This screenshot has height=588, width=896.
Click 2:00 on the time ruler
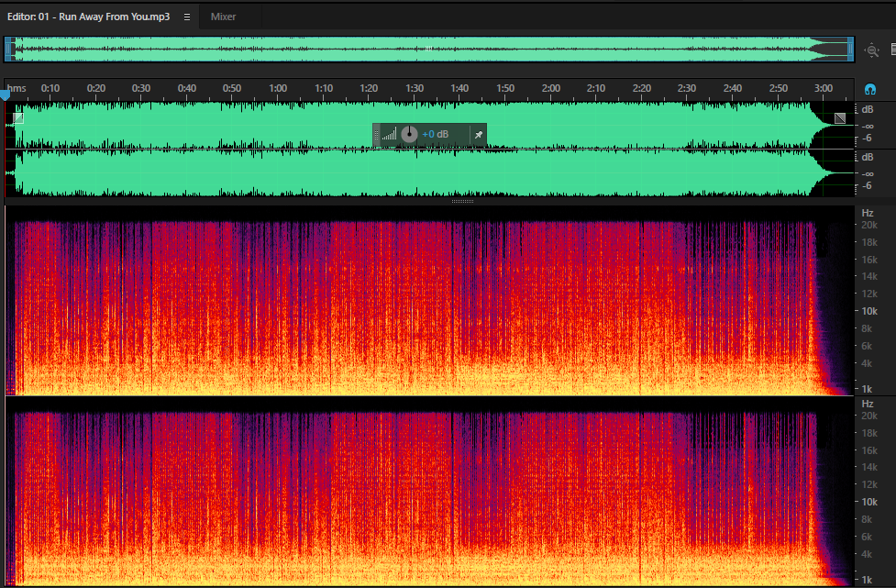[551, 88]
